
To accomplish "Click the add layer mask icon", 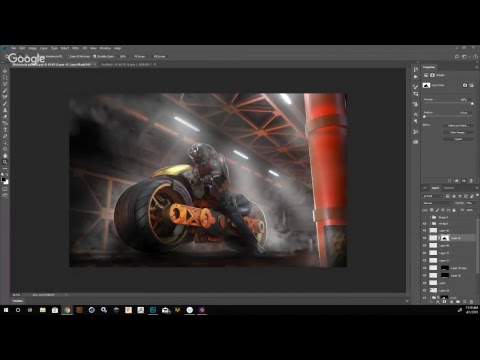I will click(444, 302).
